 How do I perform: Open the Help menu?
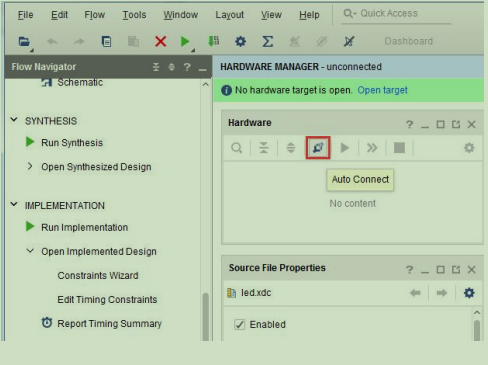309,15
